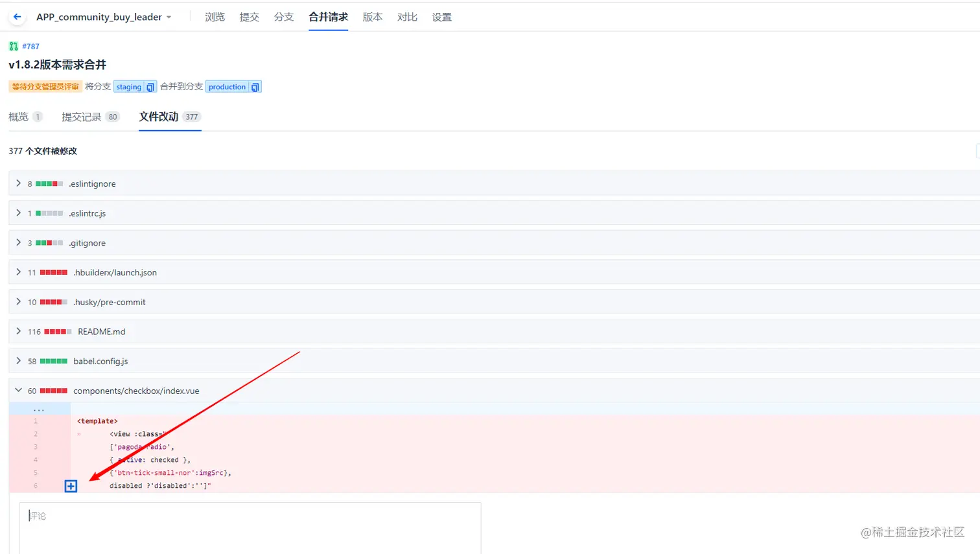
Task: Click merge request number #787
Action: [30, 46]
